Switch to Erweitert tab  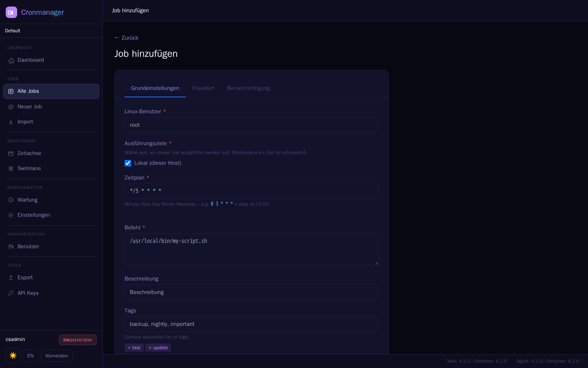(x=203, y=88)
